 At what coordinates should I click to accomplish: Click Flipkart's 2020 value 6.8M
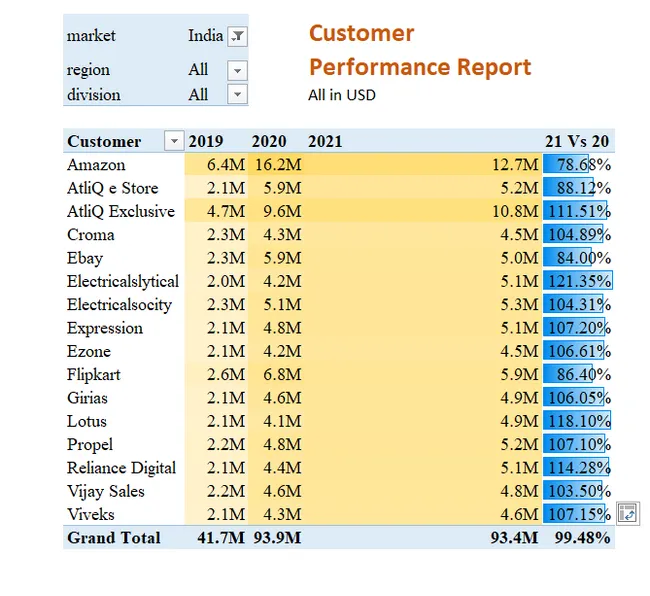click(x=282, y=375)
